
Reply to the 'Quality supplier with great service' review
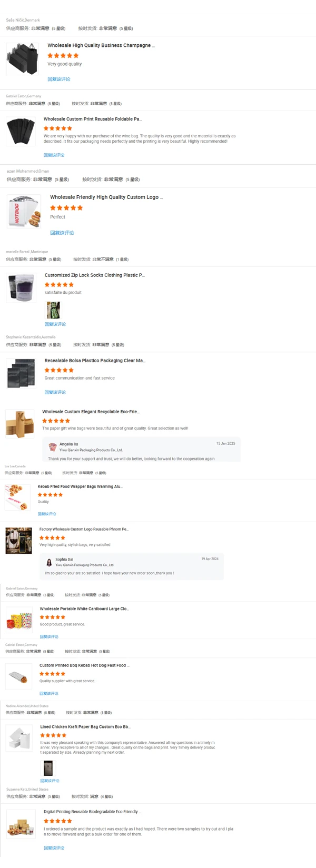(x=49, y=693)
